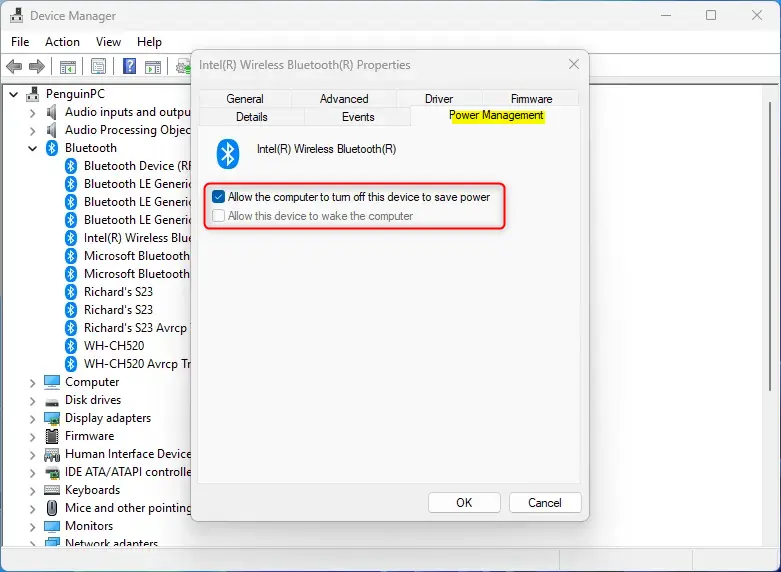Click the Allow this device to wake checkbox

(219, 216)
